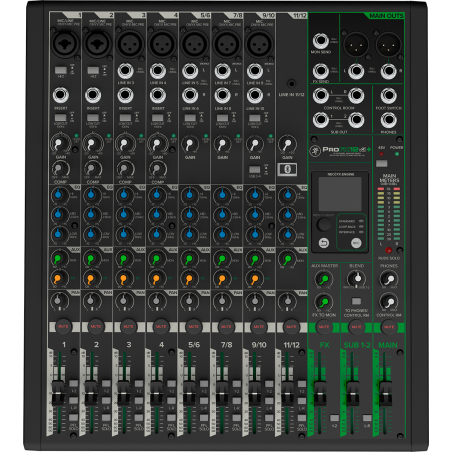This screenshot has width=452, height=452.
Task: Click the channel 4 GAIN knob
Action: (157, 144)
